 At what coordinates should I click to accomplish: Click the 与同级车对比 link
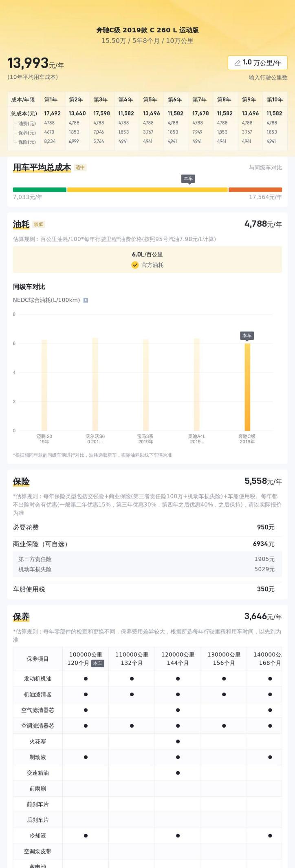point(265,168)
